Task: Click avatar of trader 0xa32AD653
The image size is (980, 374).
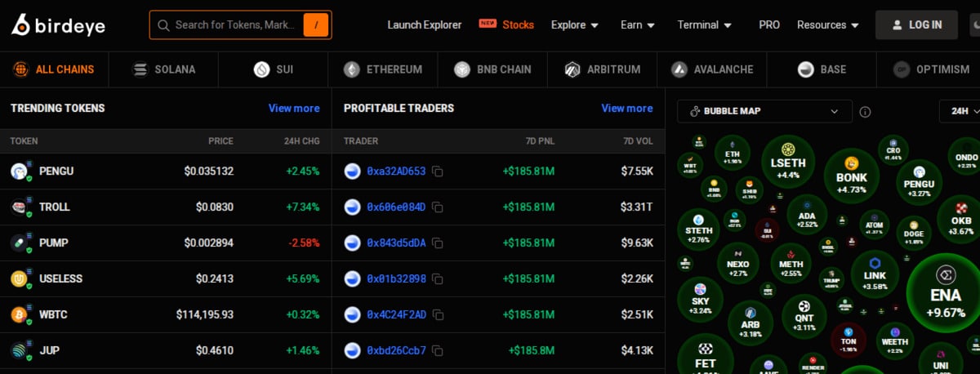Action: pyautogui.click(x=353, y=171)
